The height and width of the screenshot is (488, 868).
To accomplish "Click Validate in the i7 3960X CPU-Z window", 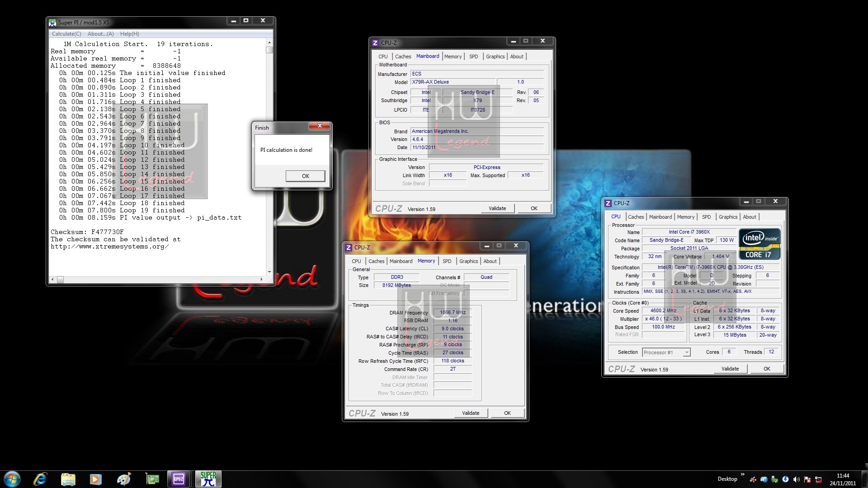I will pos(730,369).
